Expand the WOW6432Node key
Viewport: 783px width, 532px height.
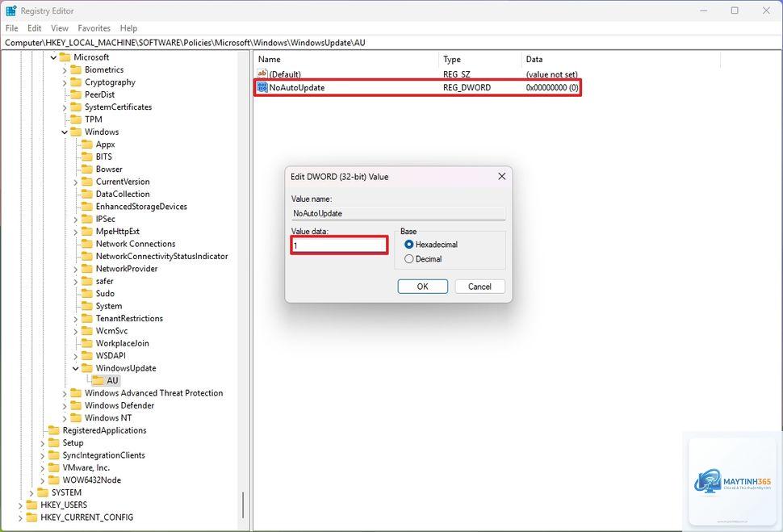(x=43, y=480)
